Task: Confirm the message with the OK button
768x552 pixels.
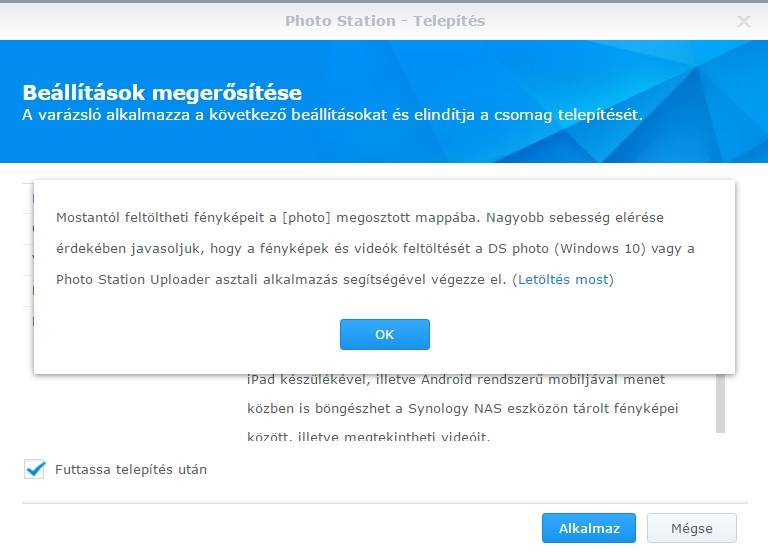Action: pyautogui.click(x=384, y=335)
